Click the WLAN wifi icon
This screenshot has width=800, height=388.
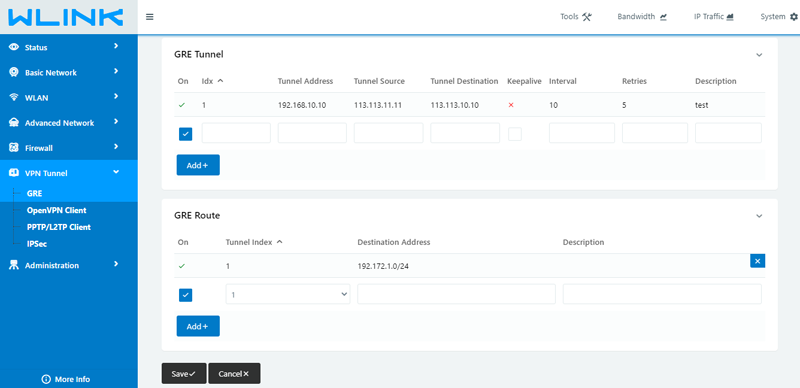click(14, 98)
